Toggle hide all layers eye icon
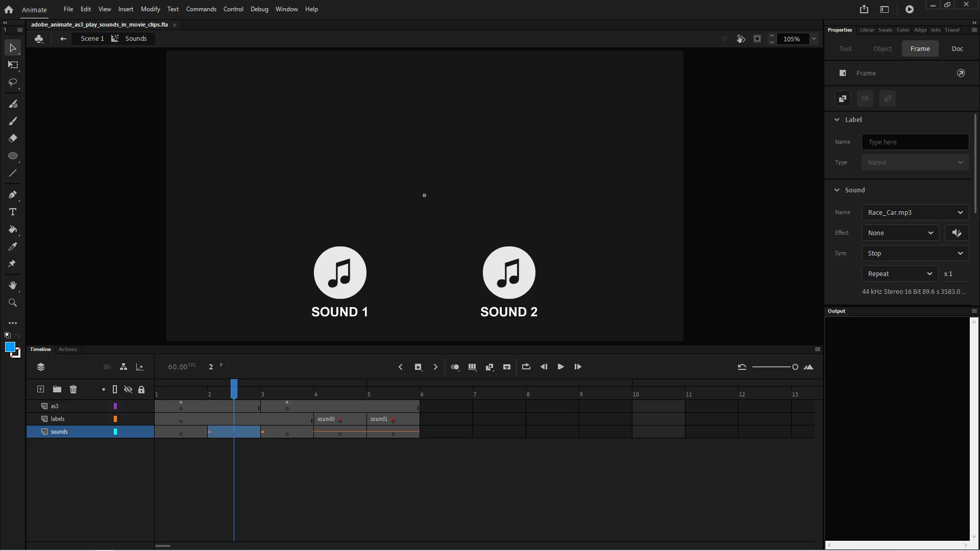 128,389
